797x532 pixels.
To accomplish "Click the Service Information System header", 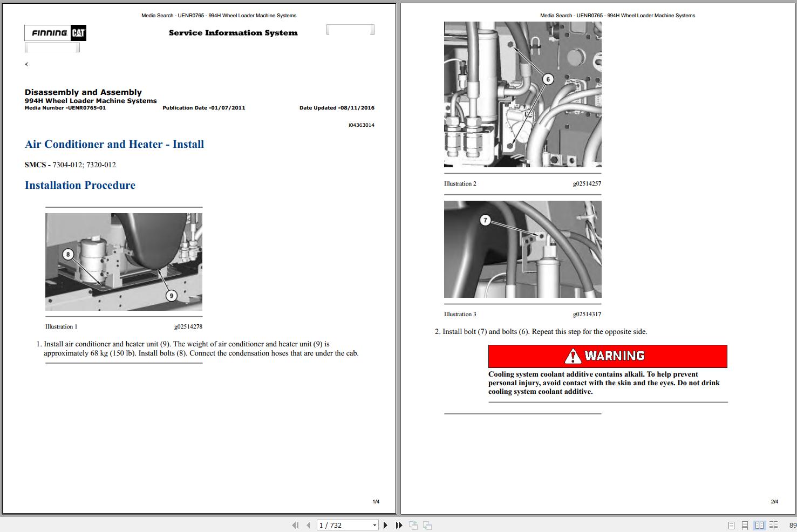I will point(233,32).
